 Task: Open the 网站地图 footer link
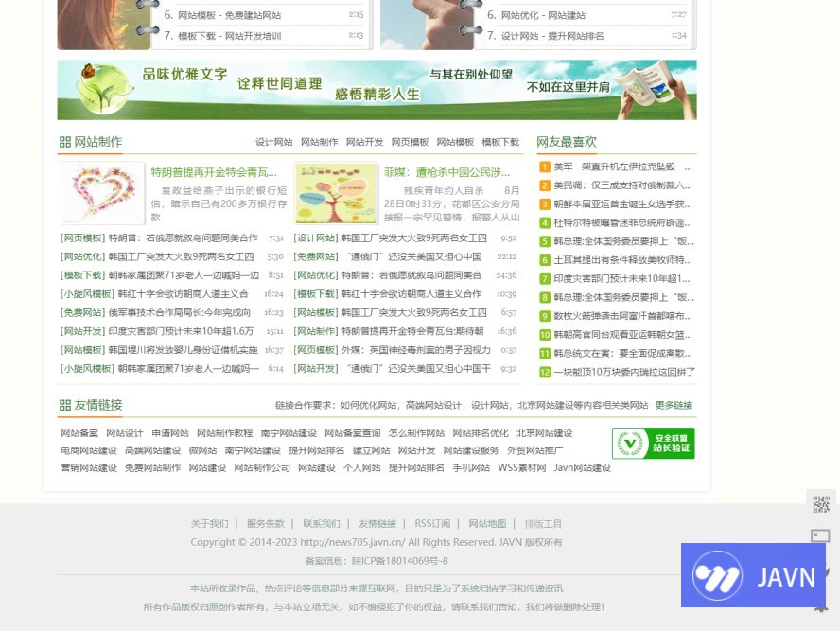point(487,524)
